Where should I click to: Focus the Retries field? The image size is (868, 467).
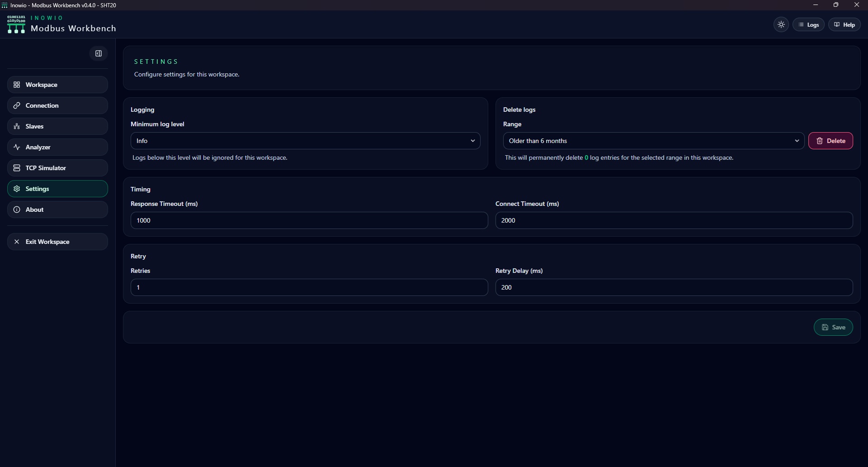(309, 287)
